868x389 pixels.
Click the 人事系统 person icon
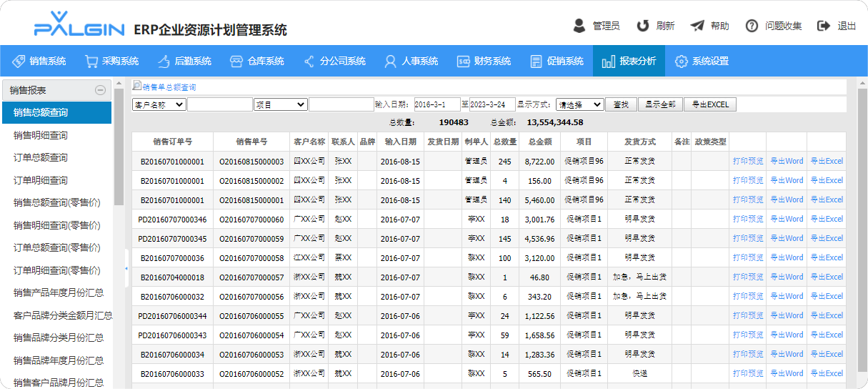pyautogui.click(x=390, y=61)
